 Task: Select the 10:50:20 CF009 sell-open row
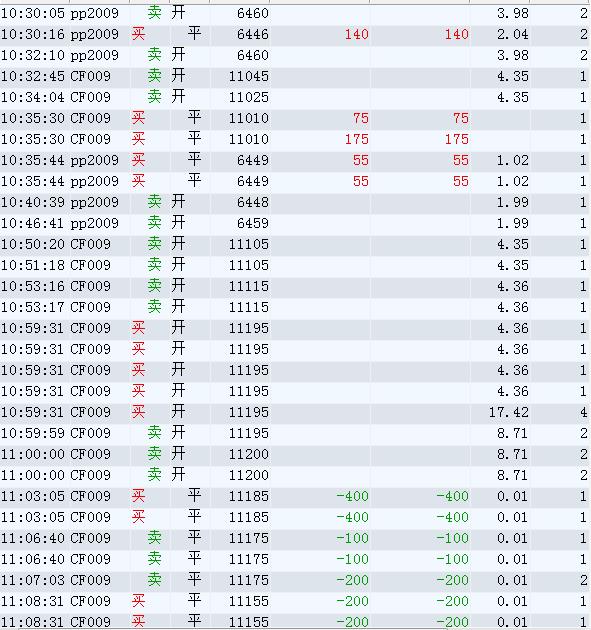295,244
